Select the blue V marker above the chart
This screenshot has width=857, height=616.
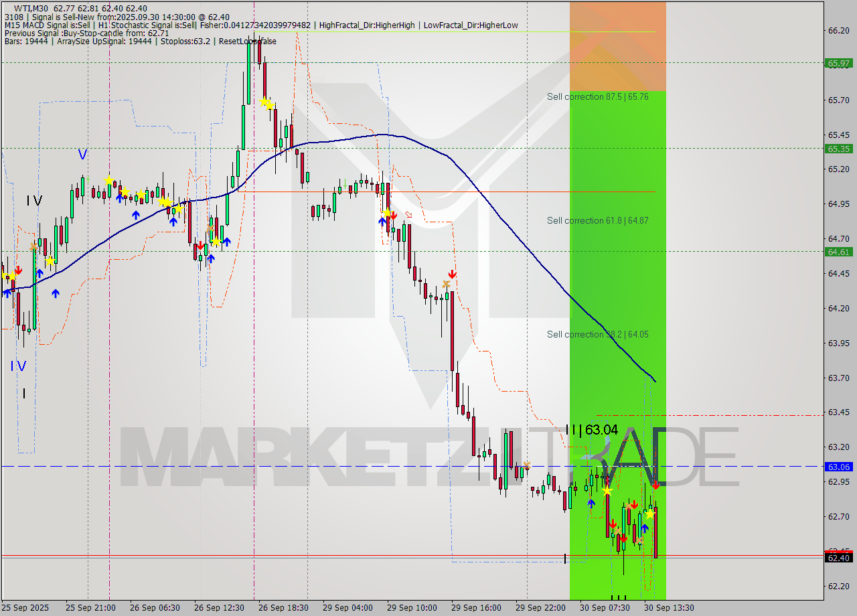point(82,155)
